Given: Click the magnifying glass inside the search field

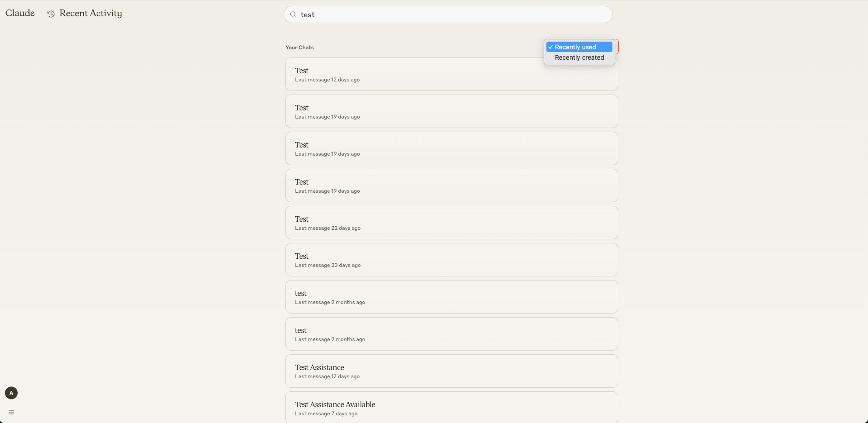Looking at the screenshot, I should click(x=293, y=14).
